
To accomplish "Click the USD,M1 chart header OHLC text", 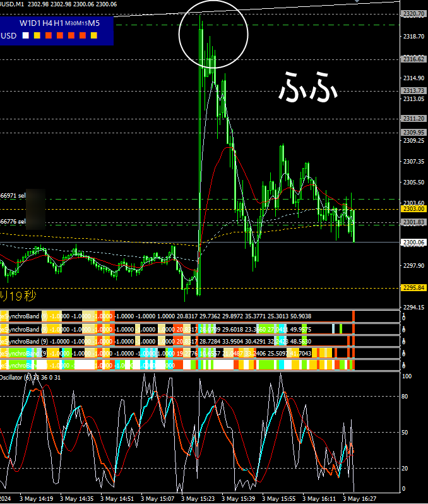I will [59, 4].
